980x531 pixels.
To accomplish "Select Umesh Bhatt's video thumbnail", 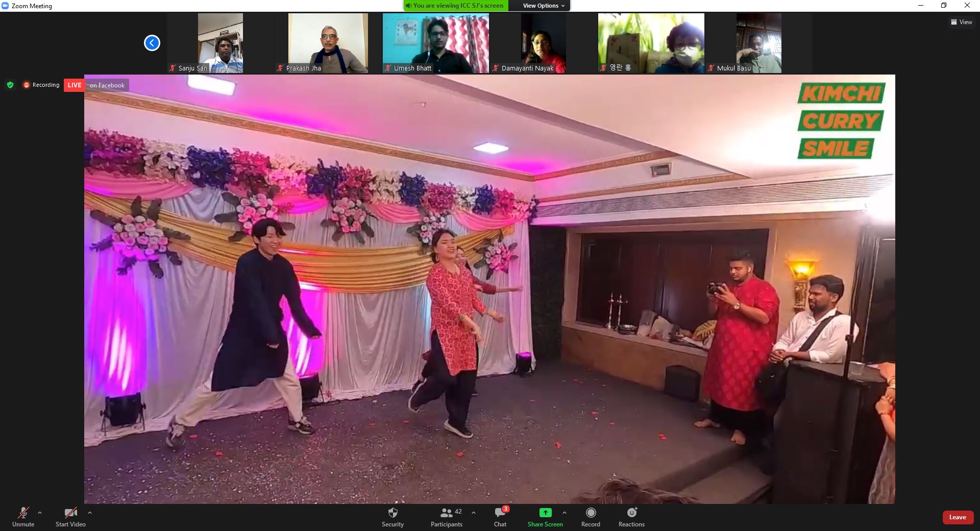I will tap(435, 43).
